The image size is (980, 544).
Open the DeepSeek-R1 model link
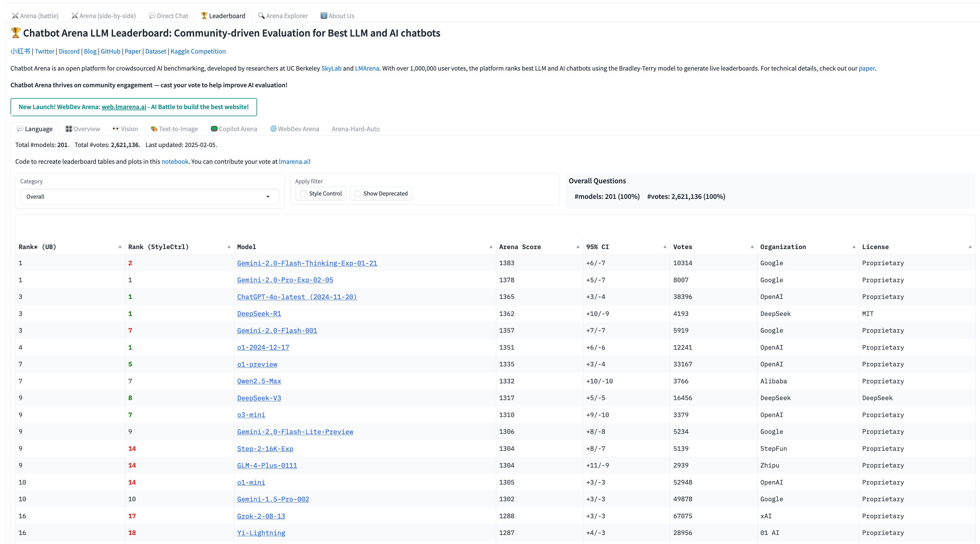259,313
